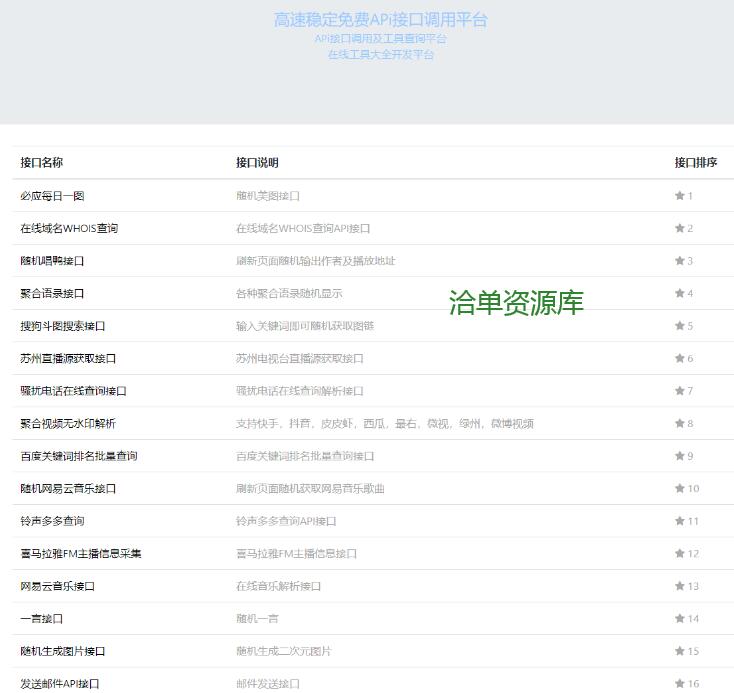This screenshot has width=734, height=693.
Task: Open the 随机网易云音乐接口 entry
Action: [x=68, y=489]
